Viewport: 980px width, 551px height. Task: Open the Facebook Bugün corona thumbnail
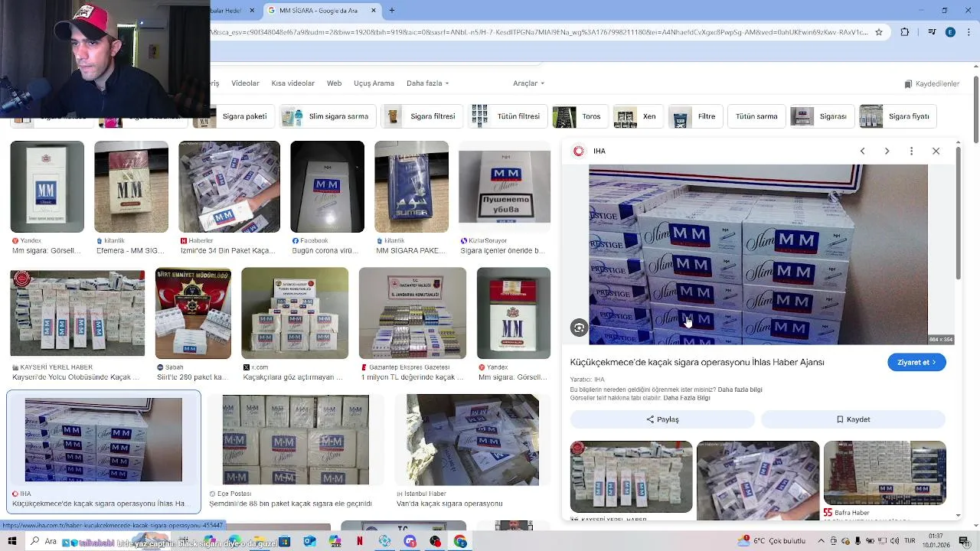tap(327, 187)
